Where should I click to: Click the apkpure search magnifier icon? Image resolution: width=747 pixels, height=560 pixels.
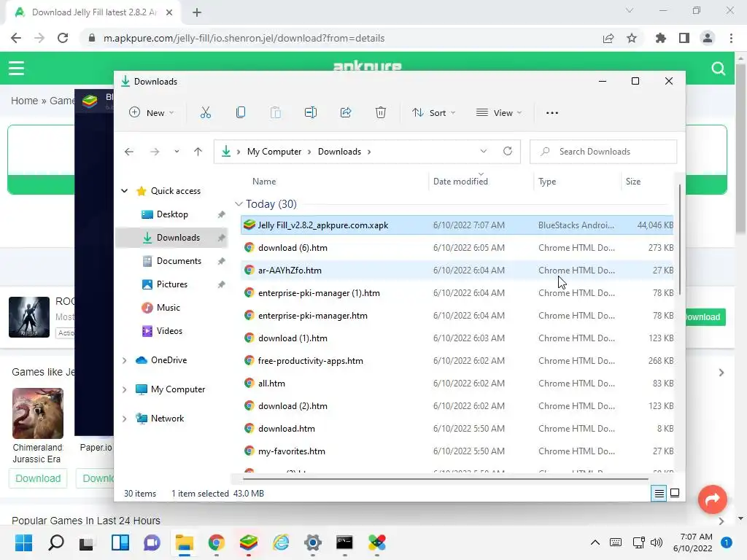pos(719,69)
